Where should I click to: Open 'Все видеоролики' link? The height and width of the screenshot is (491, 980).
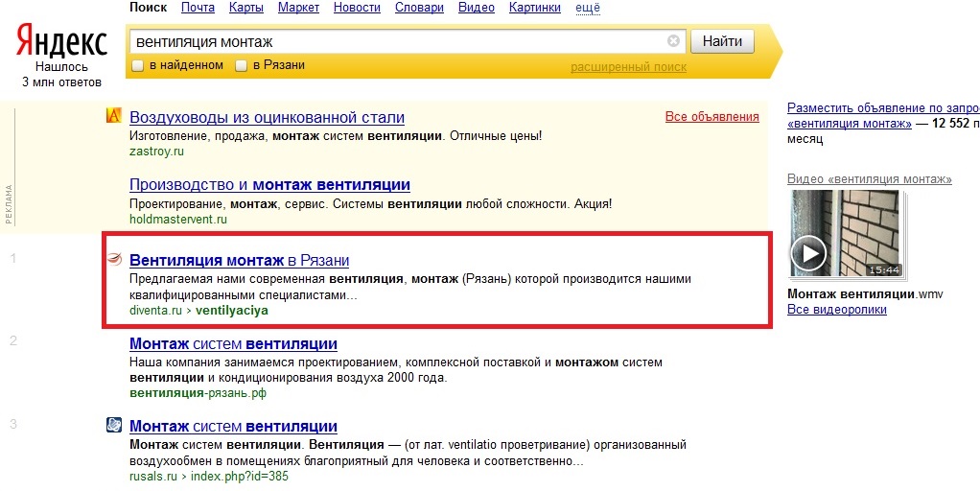tap(837, 309)
